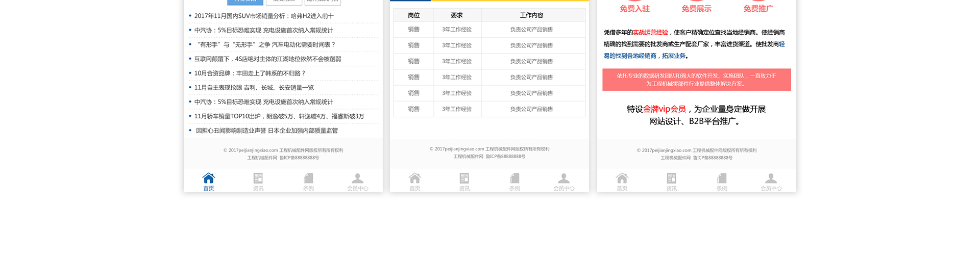The image size is (980, 255).
Task: Click copyright line on the VIP promo screen footer
Action: coord(697,150)
